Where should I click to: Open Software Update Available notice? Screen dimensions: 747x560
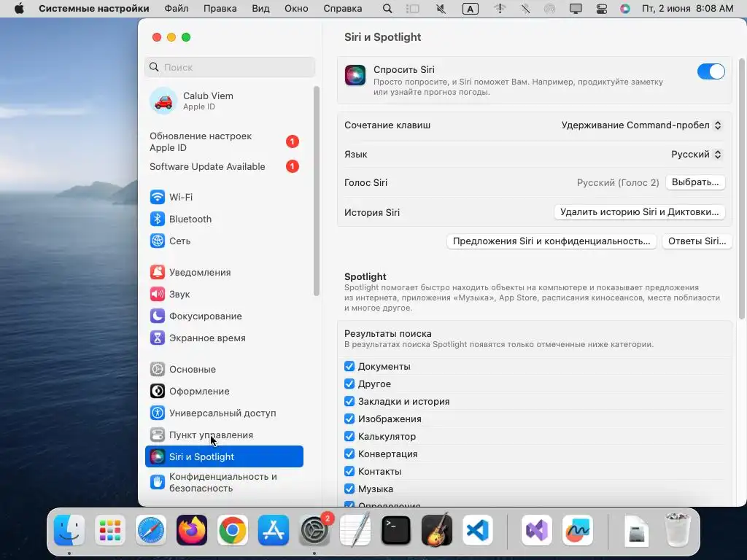pyautogui.click(x=224, y=167)
